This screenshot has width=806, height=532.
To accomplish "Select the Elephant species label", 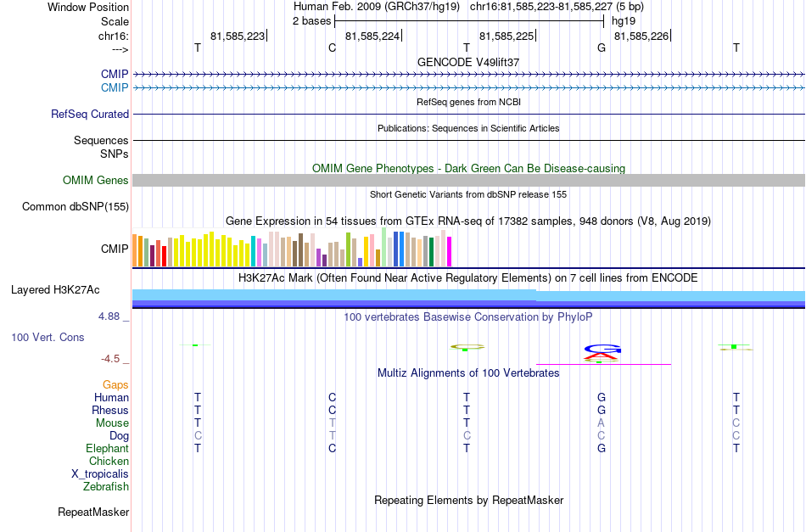I will pyautogui.click(x=108, y=448).
